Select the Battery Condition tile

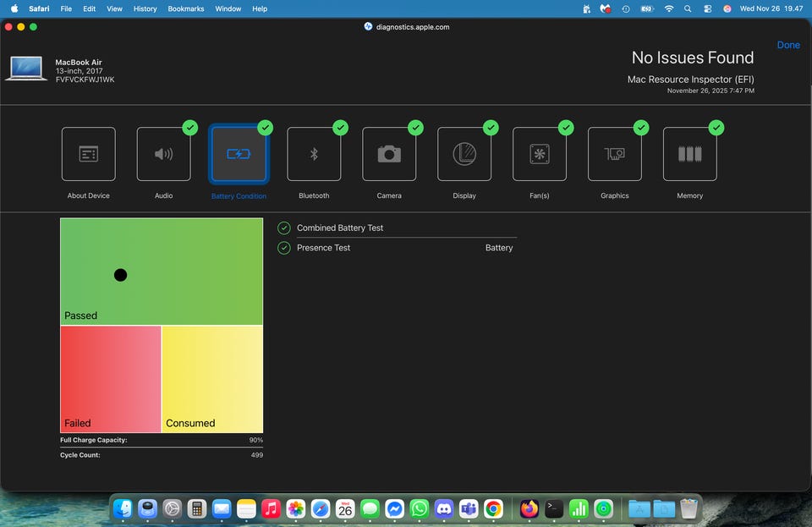pos(239,154)
